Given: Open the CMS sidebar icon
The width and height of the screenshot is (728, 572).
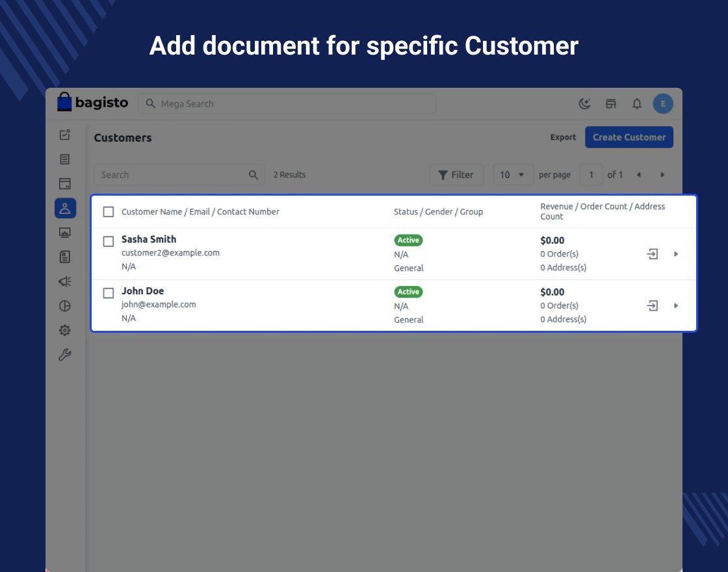Looking at the screenshot, I should tap(65, 233).
